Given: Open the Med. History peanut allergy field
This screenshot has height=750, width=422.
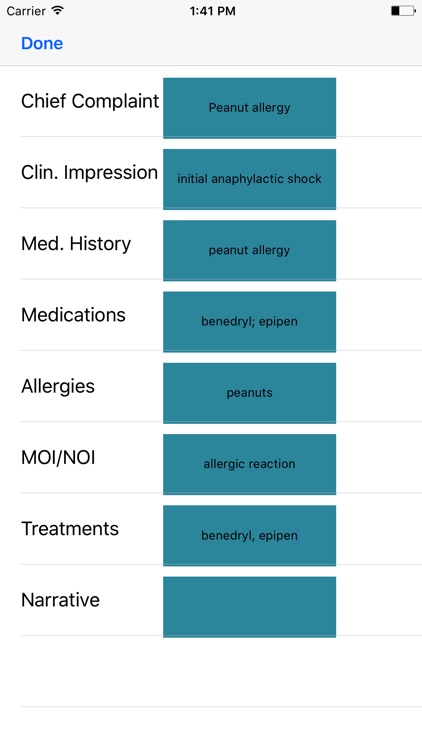Looking at the screenshot, I should click(249, 250).
